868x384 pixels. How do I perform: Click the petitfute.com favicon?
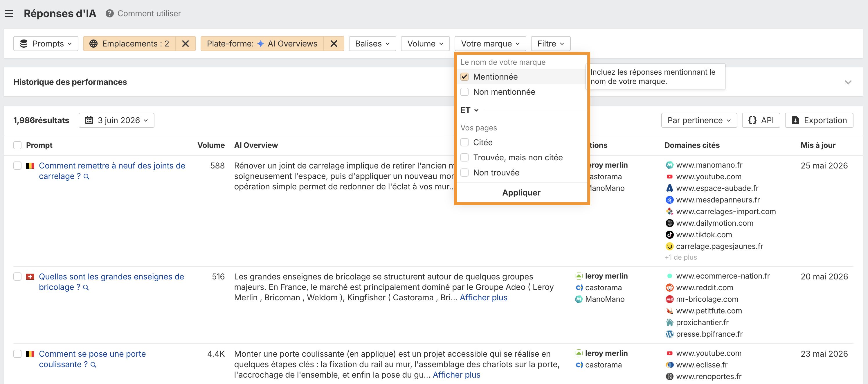(669, 311)
